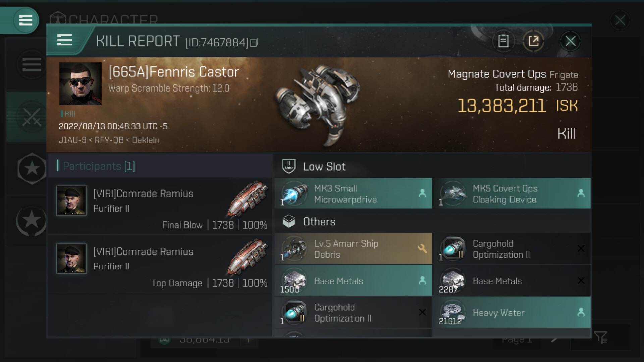Image resolution: width=644 pixels, height=362 pixels.
Task: Click the Lv.5 Amarr Ship Debris item
Action: (x=353, y=249)
